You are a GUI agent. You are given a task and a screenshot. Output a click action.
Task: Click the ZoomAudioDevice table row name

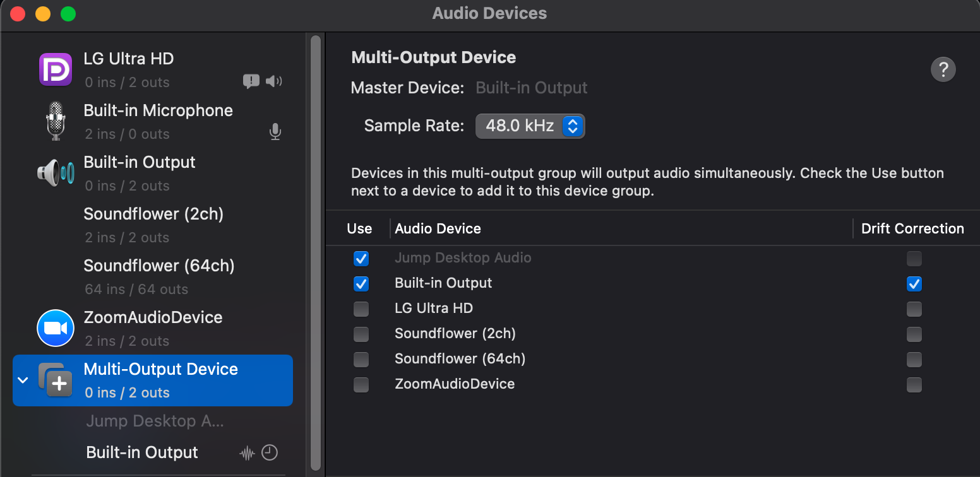point(455,384)
